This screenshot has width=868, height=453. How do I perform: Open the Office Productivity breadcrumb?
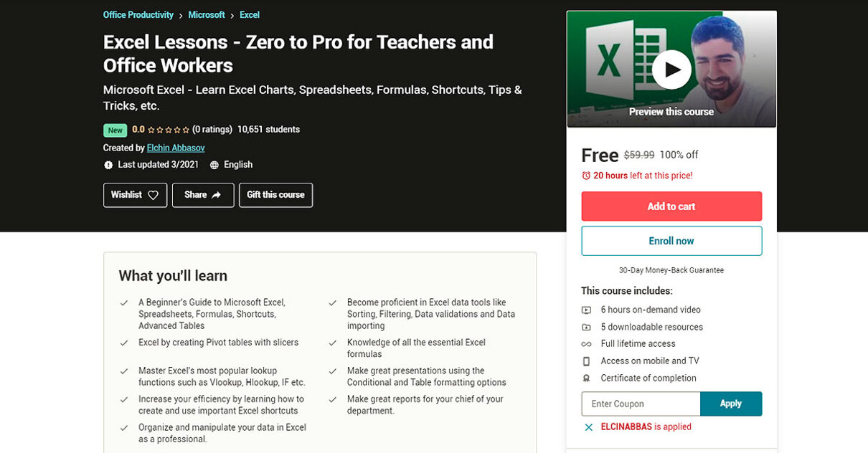click(138, 15)
